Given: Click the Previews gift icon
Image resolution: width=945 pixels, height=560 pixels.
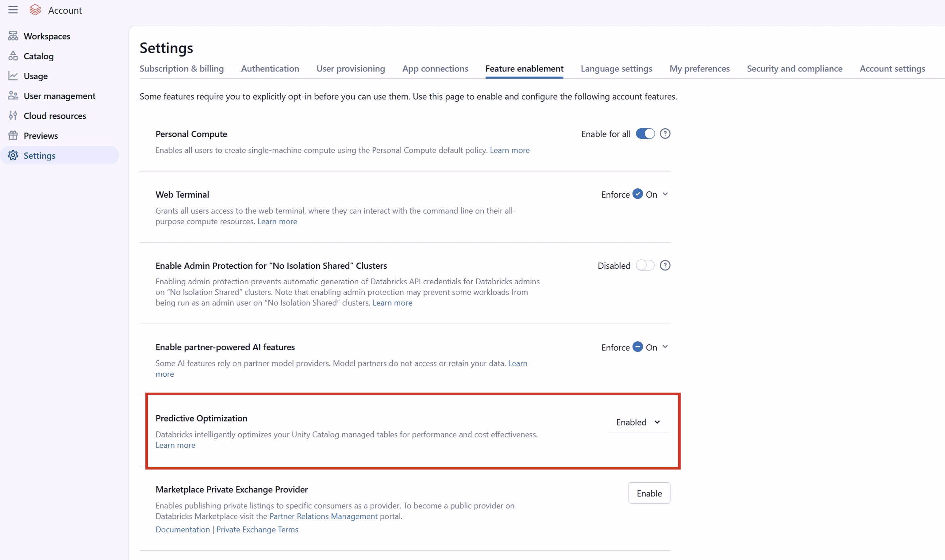Looking at the screenshot, I should (x=13, y=136).
